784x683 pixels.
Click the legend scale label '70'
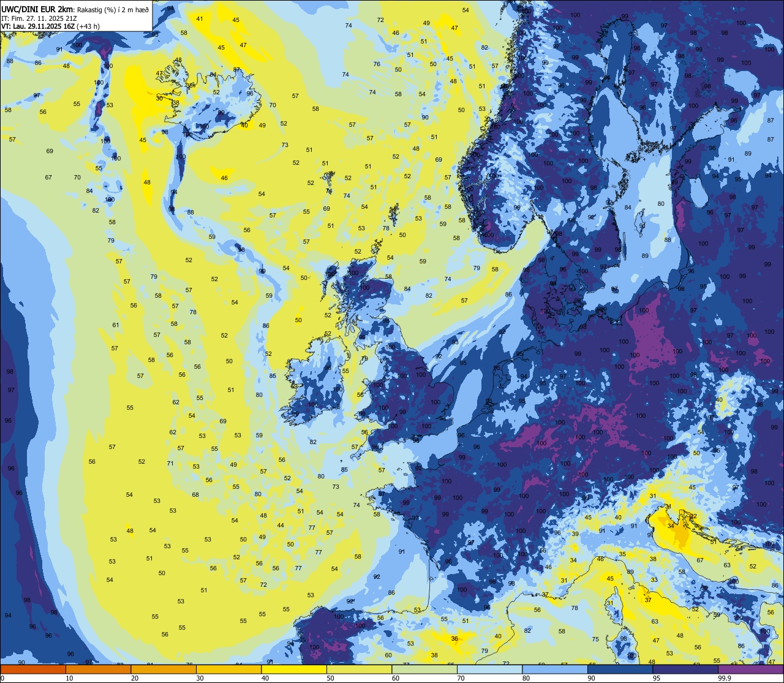coord(461,678)
